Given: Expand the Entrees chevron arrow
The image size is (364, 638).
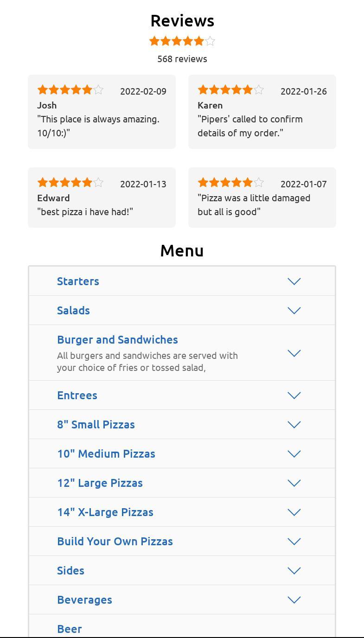Looking at the screenshot, I should pyautogui.click(x=294, y=396).
